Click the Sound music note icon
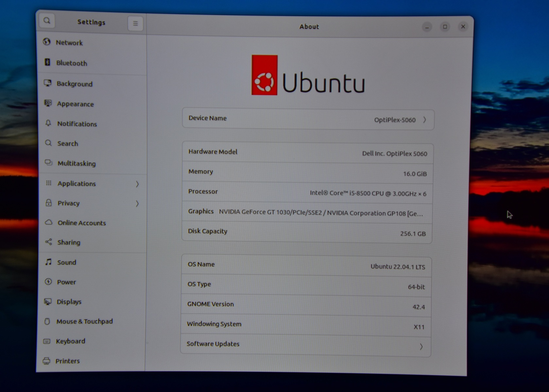Viewport: 549px width, 392px height. pyautogui.click(x=48, y=262)
